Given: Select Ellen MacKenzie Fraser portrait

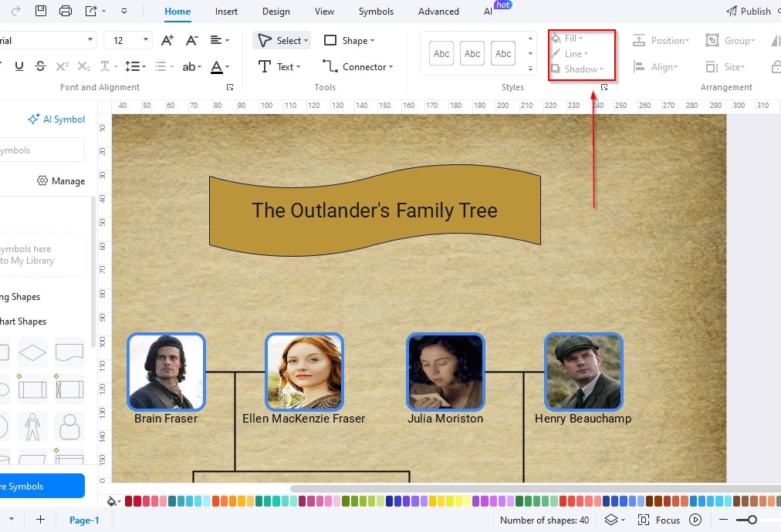Looking at the screenshot, I should coord(304,372).
